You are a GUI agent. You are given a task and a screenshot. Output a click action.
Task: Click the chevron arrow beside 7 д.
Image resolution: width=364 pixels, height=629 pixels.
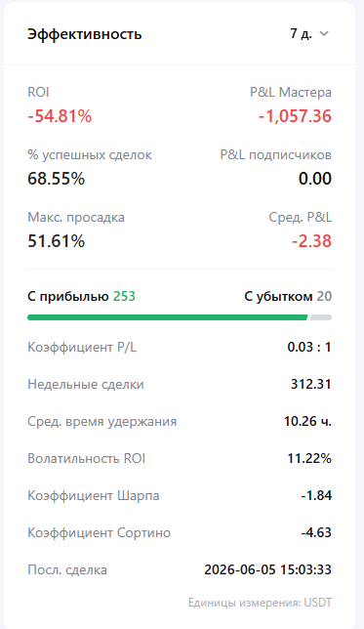click(324, 34)
